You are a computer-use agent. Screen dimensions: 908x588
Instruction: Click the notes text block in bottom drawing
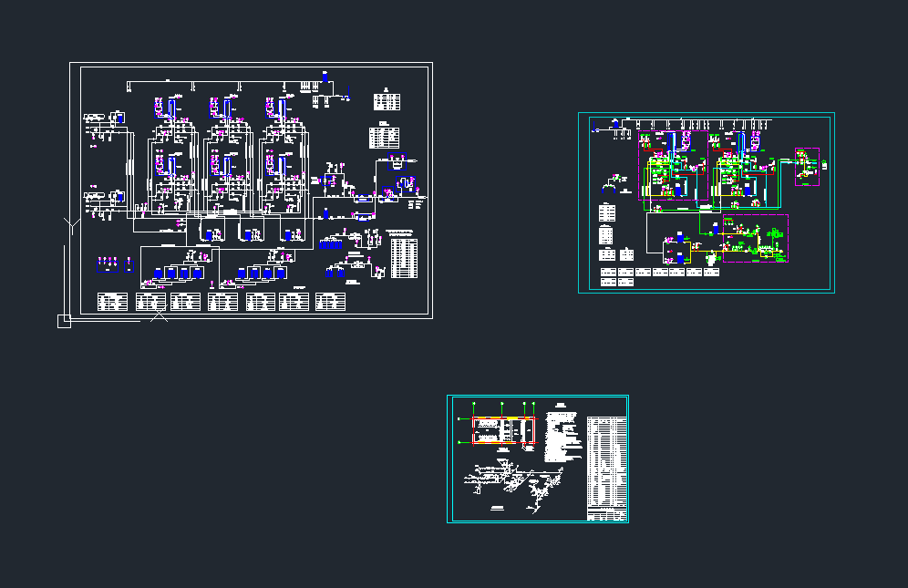tap(562, 434)
